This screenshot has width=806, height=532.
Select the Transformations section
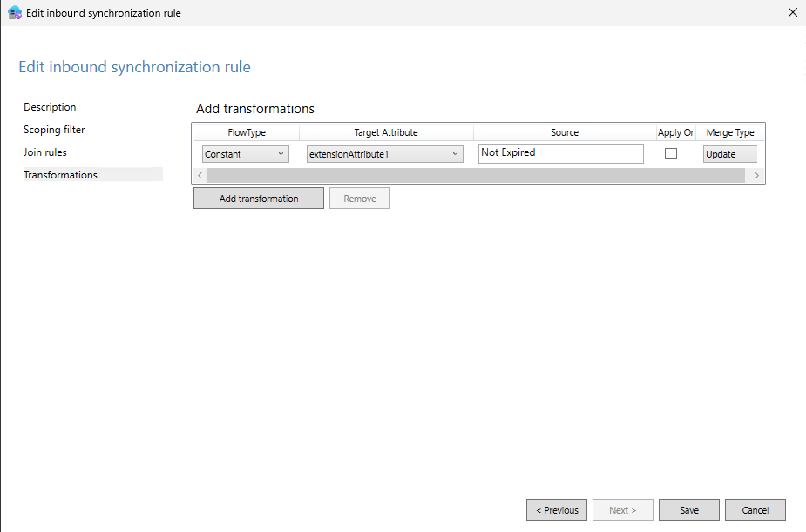tap(60, 174)
